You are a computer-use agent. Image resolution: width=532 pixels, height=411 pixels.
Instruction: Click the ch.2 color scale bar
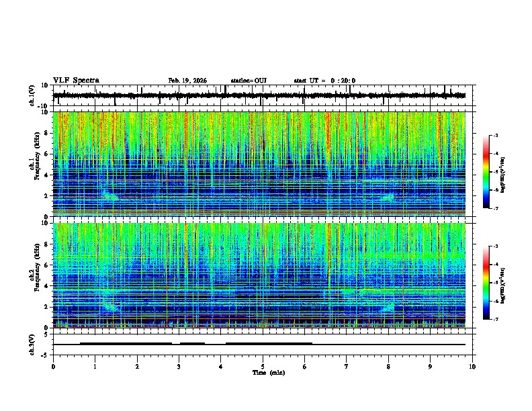(x=486, y=283)
